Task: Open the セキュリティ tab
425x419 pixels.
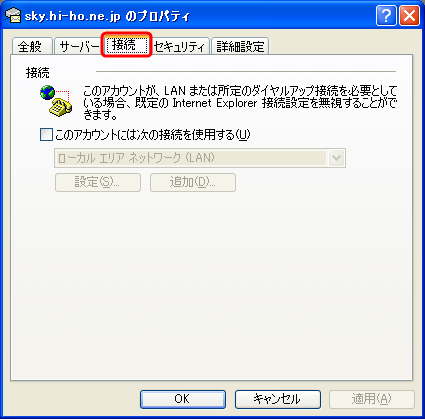Action: tap(179, 46)
